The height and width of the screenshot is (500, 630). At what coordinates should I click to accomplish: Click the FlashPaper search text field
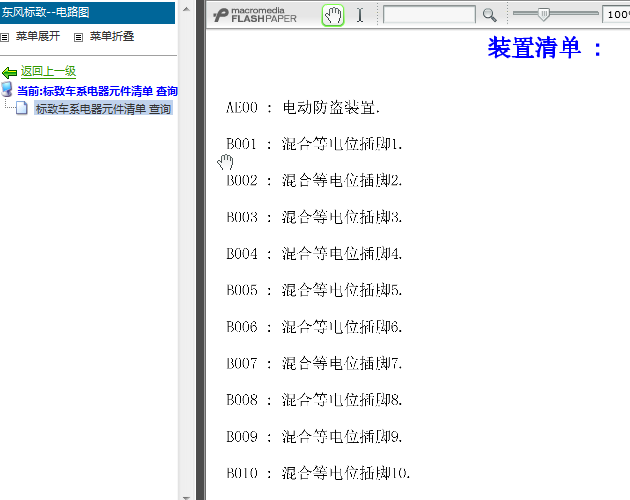point(429,15)
